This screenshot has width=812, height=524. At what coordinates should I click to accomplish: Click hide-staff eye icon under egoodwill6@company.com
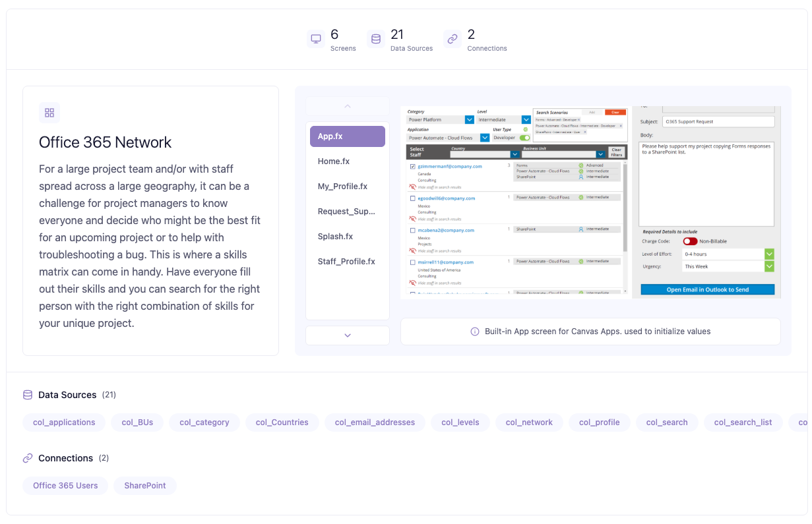[x=412, y=219]
